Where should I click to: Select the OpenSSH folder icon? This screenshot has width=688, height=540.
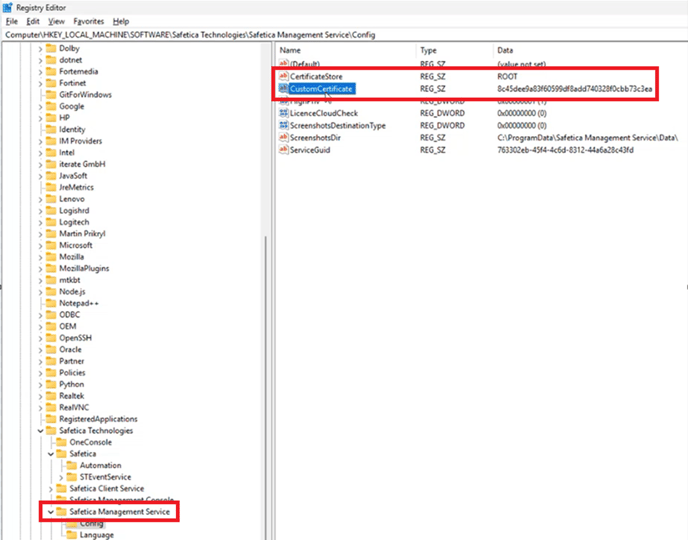click(51, 338)
